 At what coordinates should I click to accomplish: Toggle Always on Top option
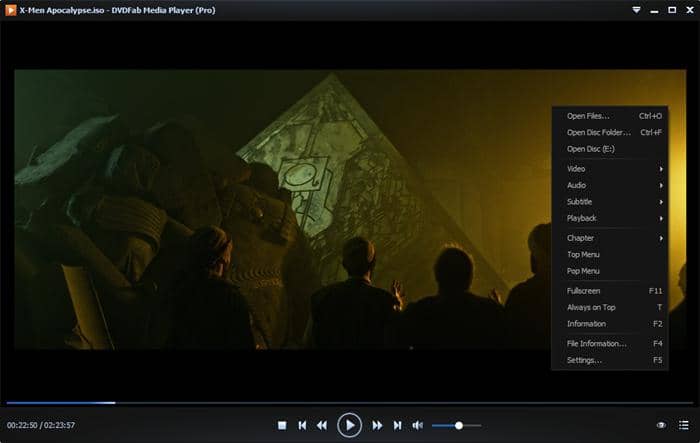tap(610, 307)
